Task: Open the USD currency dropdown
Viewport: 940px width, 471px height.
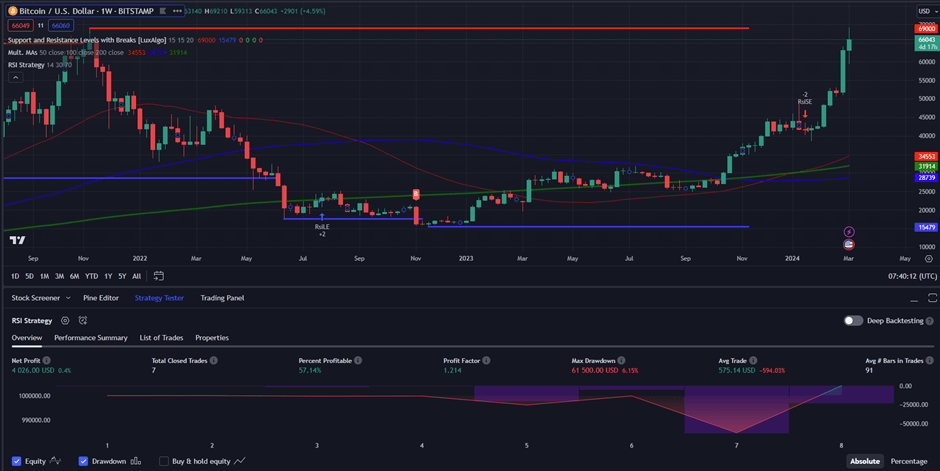Action: 926,11
